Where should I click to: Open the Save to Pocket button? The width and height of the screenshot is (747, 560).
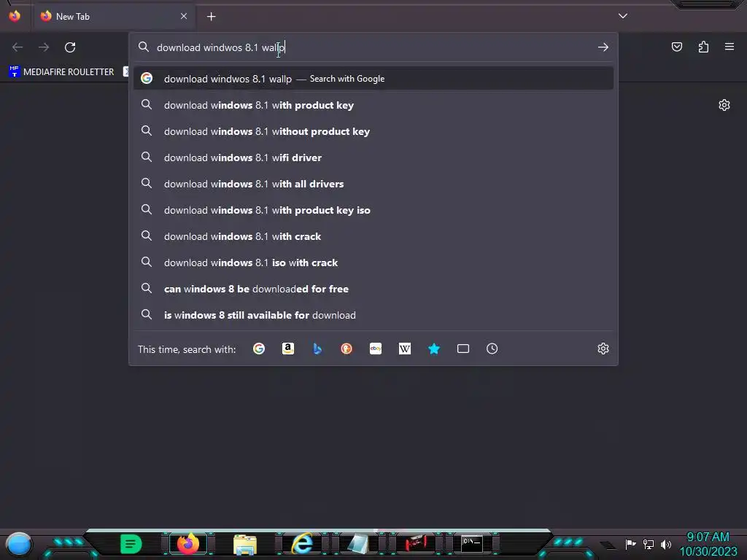point(676,47)
